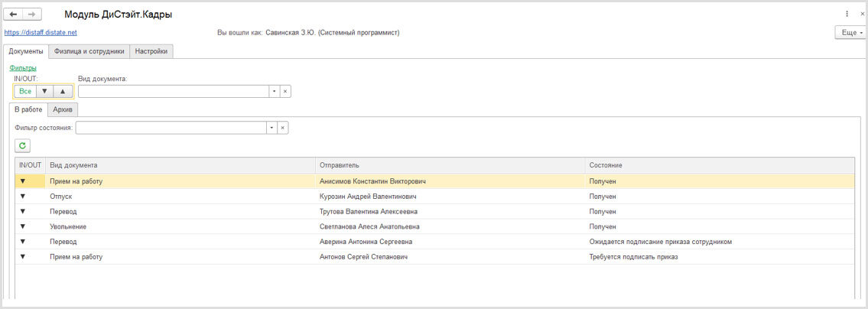Image resolution: width=868 pixels, height=309 pixels.
Task: Go back with the left arrow button
Action: [13, 15]
